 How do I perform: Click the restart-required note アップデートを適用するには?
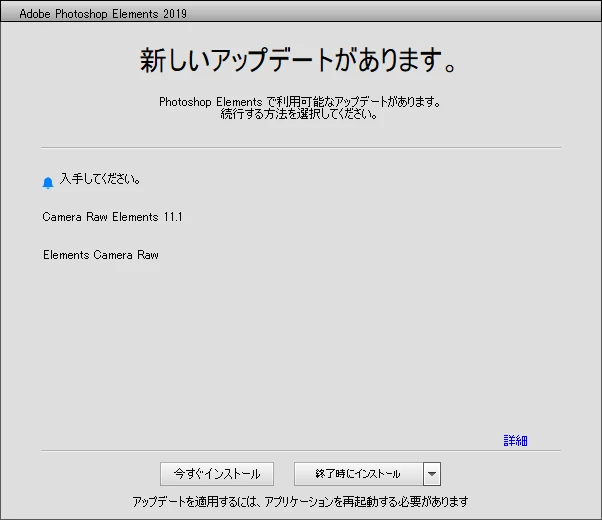301,502
